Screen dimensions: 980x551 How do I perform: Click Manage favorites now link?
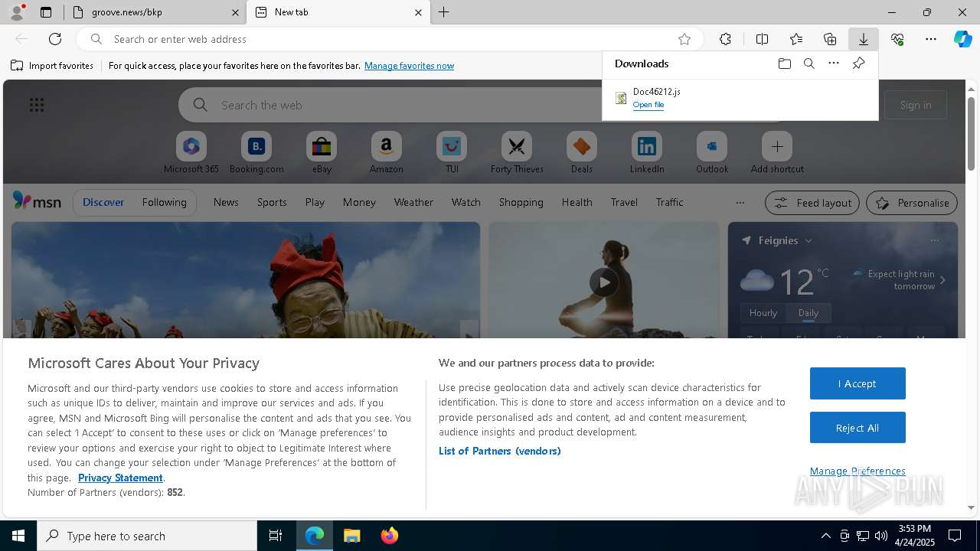[x=409, y=66]
